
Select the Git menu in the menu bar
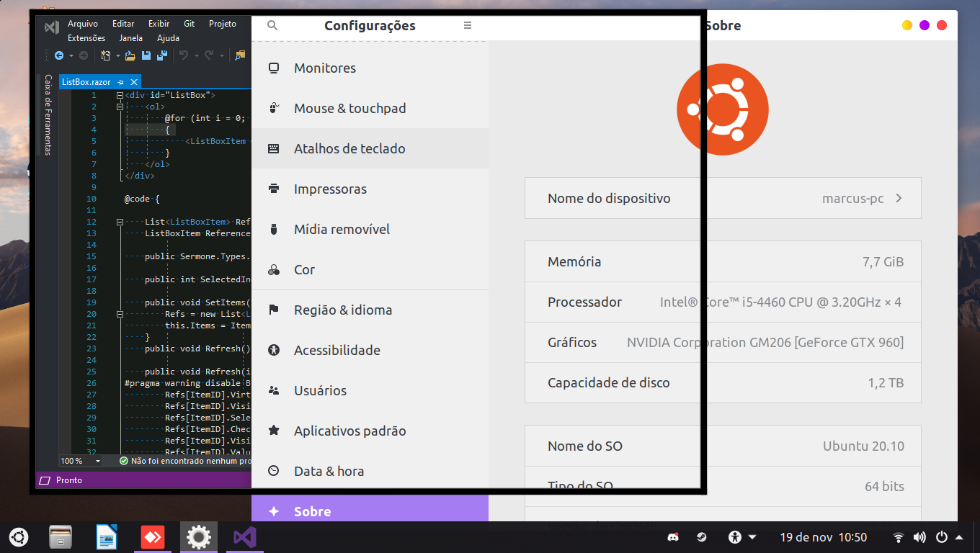[x=188, y=23]
